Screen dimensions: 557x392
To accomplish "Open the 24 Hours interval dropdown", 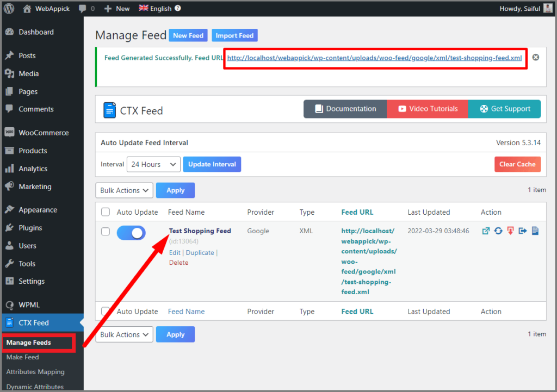I will point(153,164).
